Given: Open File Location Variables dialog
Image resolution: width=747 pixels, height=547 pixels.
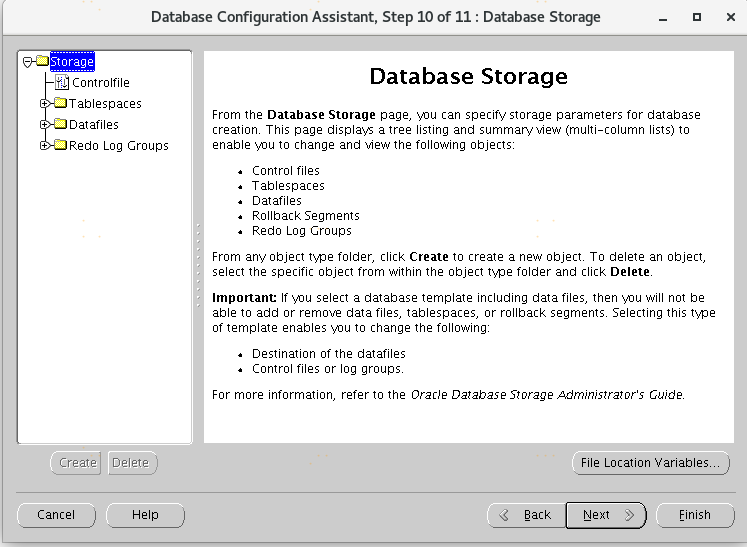Looking at the screenshot, I should (x=649, y=463).
